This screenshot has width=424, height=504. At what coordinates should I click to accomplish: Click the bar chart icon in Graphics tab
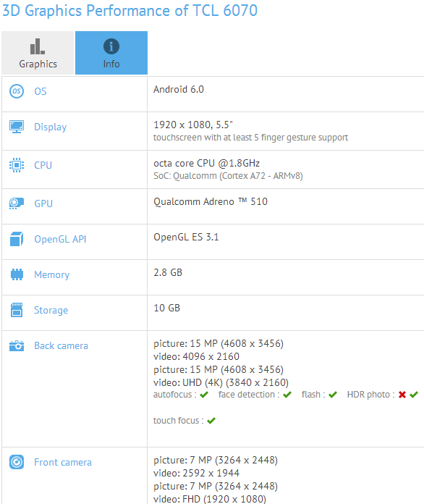[38, 46]
